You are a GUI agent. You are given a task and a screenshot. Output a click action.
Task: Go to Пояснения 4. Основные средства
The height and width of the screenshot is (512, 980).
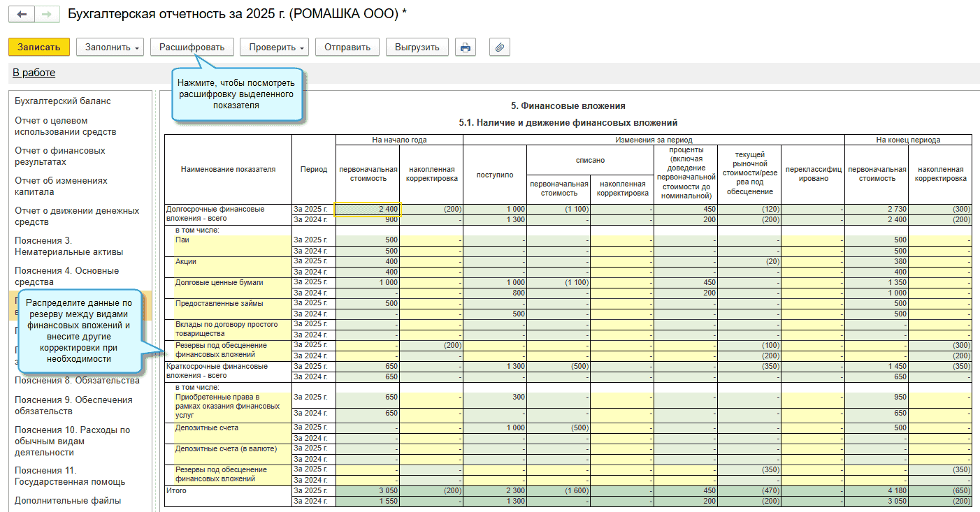(67, 276)
